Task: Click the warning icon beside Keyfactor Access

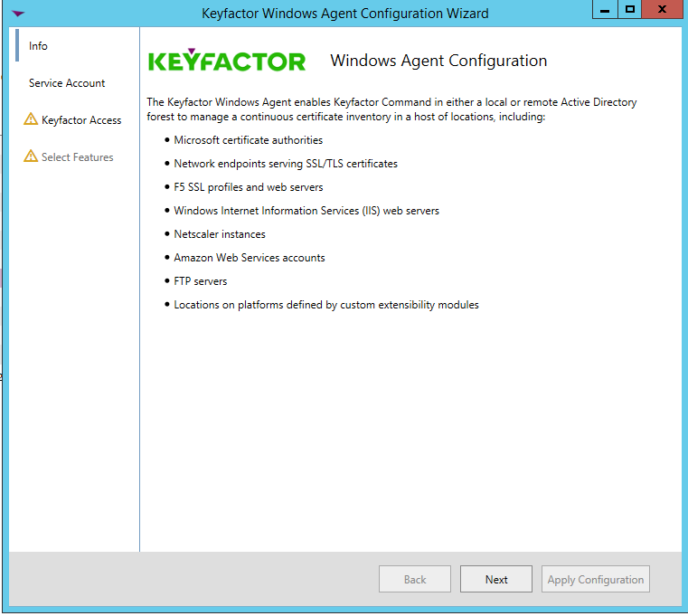Action: point(31,119)
